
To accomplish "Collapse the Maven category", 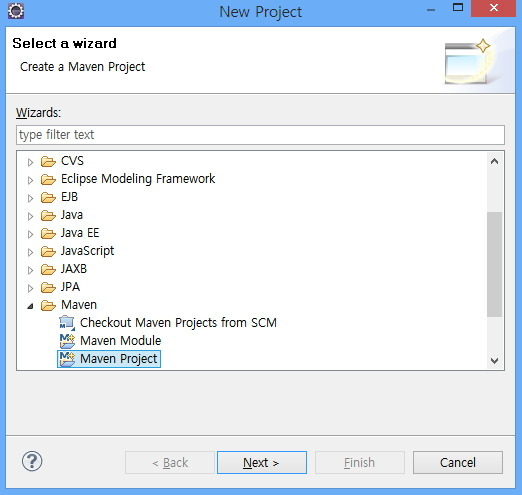I will [30, 306].
